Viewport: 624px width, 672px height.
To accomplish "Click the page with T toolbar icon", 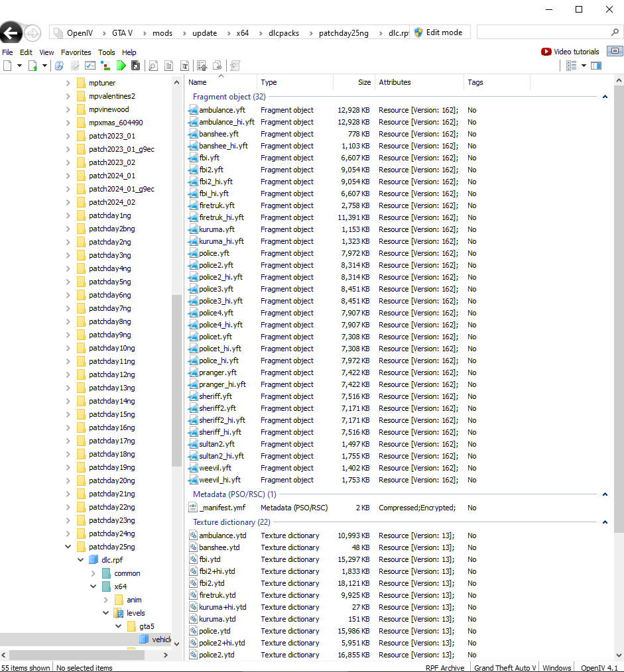I will 184,66.
